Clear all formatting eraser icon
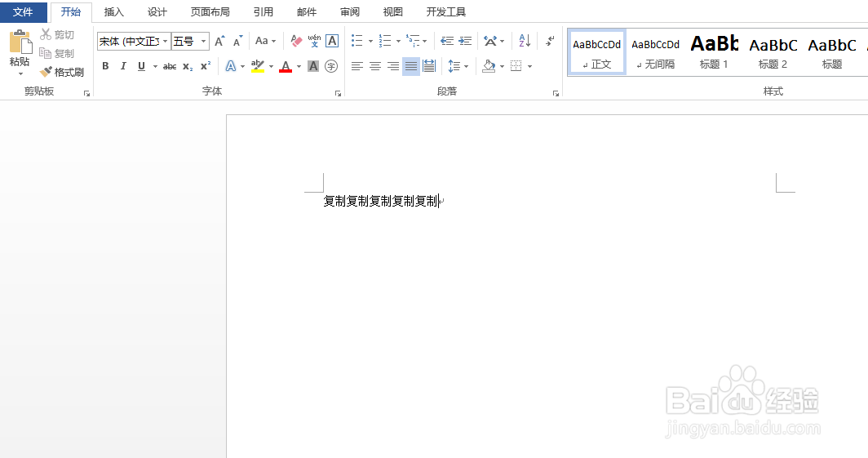Viewport: 868px width, 458px height. tap(296, 41)
